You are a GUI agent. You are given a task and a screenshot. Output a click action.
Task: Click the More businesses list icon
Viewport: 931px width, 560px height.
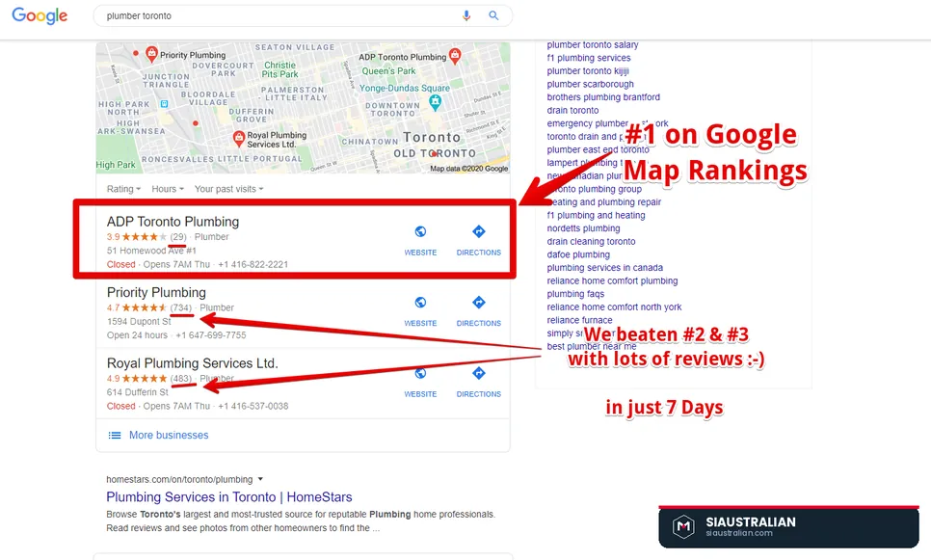[x=115, y=436]
